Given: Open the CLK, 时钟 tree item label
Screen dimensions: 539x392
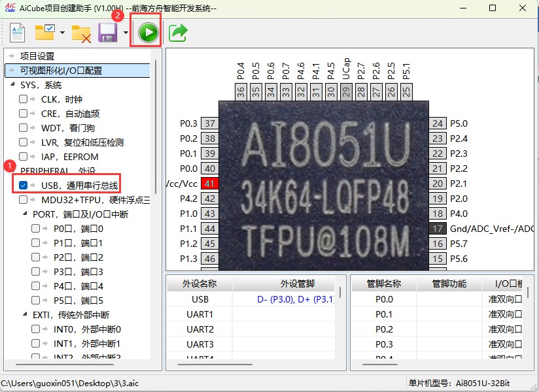Looking at the screenshot, I should click(x=61, y=99).
